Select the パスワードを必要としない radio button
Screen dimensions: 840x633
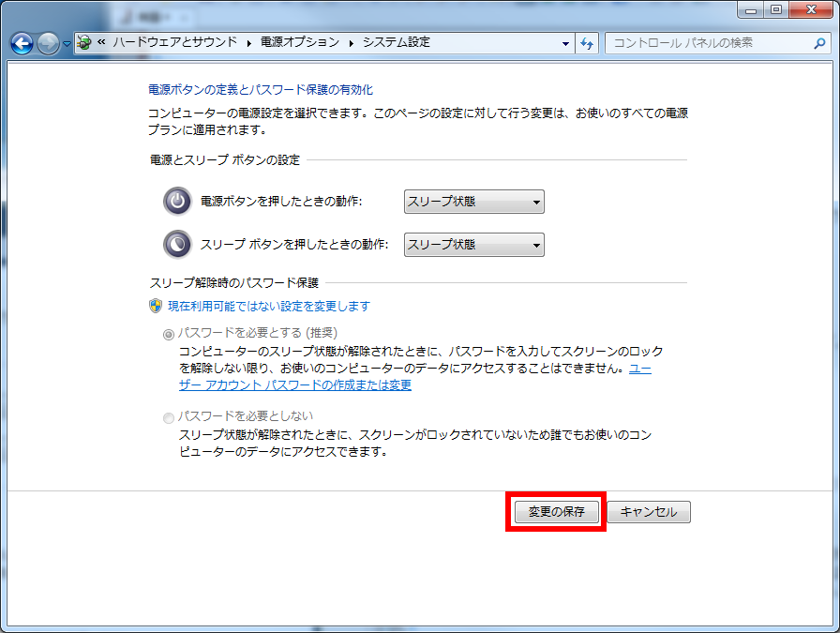169,416
